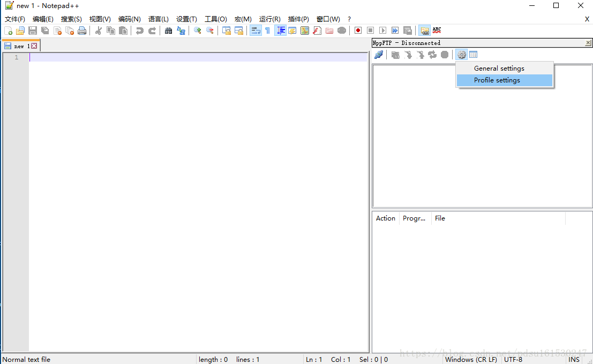This screenshot has height=364, width=593.
Task: Click the stop macro recording icon
Action: click(x=370, y=31)
